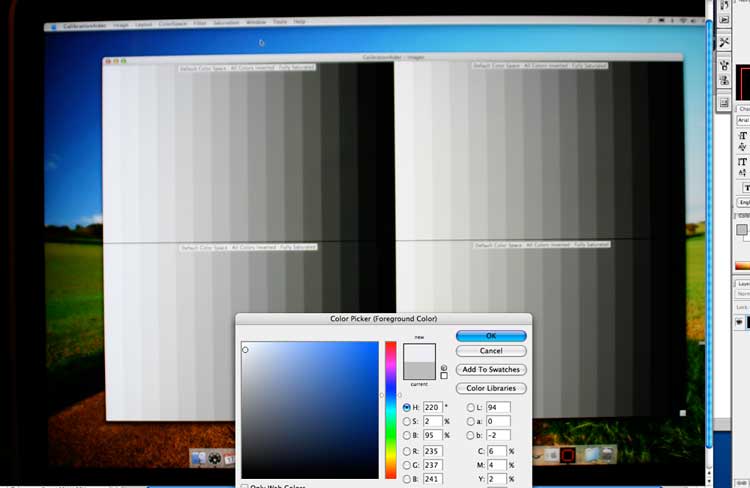Click the calendar icon in the Dock
This screenshot has width=750, height=488.
(x=229, y=459)
